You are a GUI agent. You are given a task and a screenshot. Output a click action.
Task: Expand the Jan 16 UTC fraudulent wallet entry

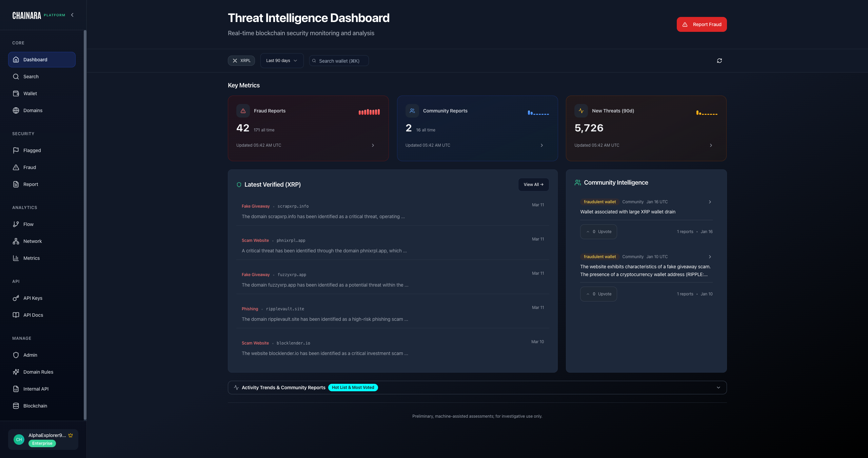coord(710,202)
